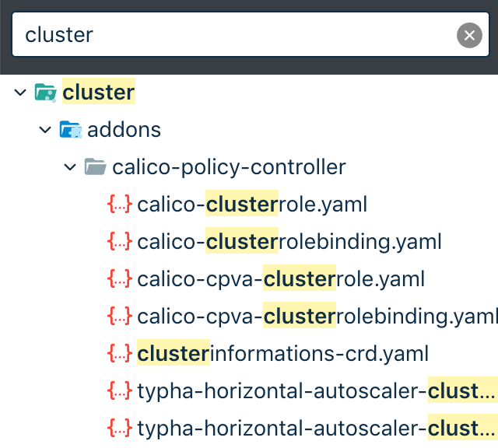Select clusterinformations-crd.yaml file
498x448 pixels.
282,353
